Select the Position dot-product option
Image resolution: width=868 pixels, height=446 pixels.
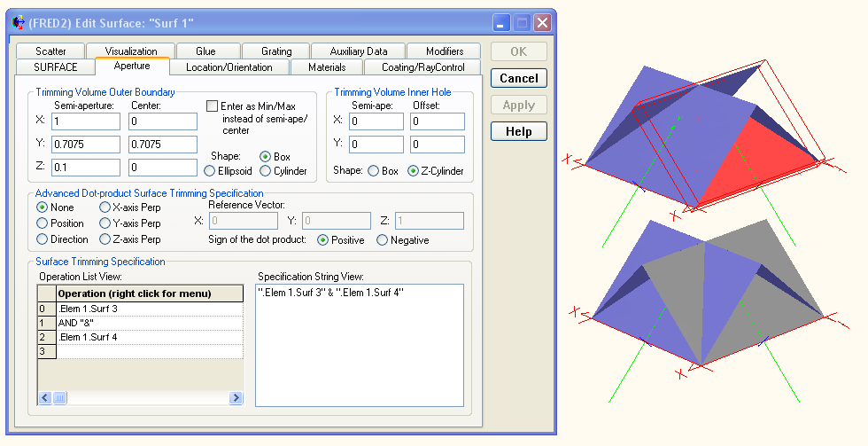pyautogui.click(x=43, y=223)
